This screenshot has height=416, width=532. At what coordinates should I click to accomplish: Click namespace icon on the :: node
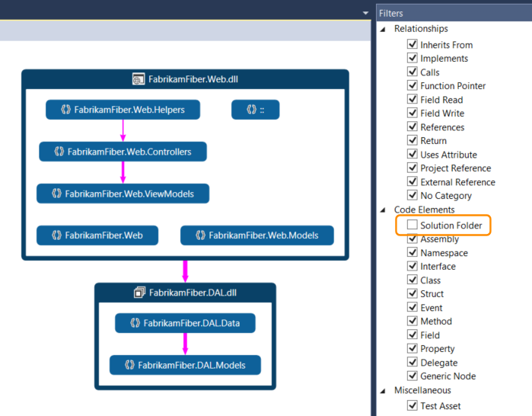pyautogui.click(x=250, y=110)
